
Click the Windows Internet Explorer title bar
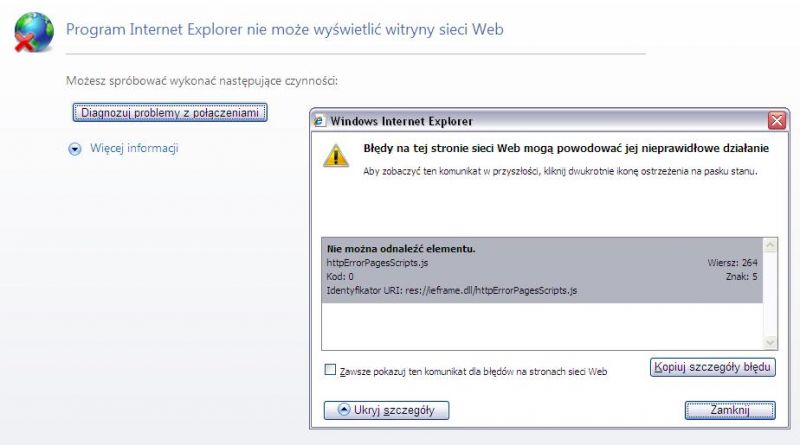(x=541, y=121)
